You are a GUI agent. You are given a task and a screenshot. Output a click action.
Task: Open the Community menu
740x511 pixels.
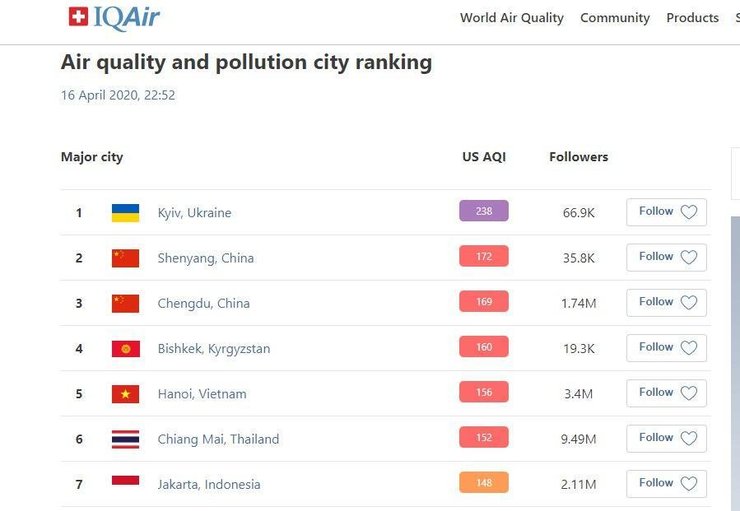click(x=614, y=18)
